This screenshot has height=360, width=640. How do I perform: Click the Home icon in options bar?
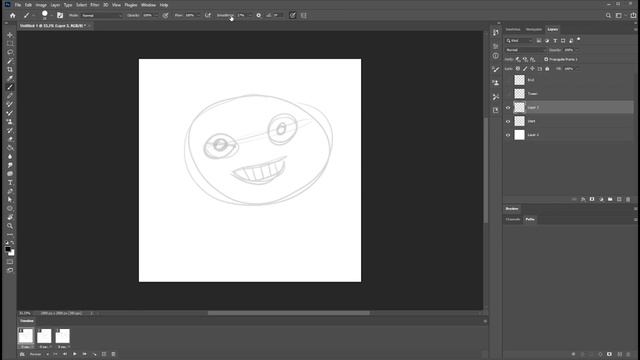[13, 15]
